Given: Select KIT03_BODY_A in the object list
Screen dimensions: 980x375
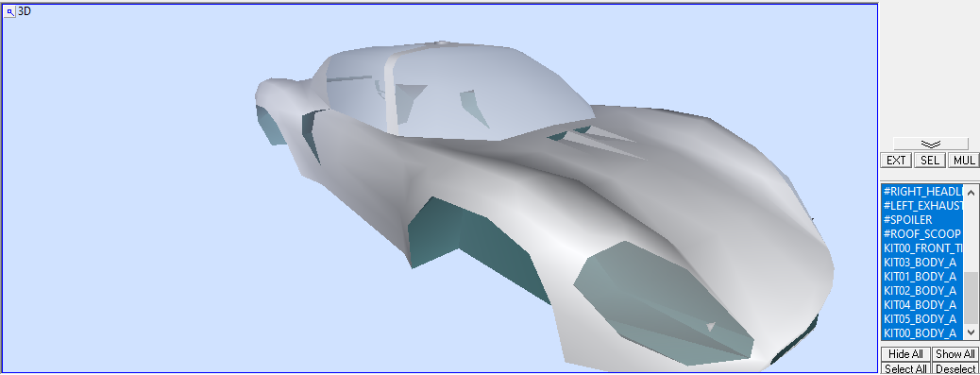Looking at the screenshot, I should 921,263.
